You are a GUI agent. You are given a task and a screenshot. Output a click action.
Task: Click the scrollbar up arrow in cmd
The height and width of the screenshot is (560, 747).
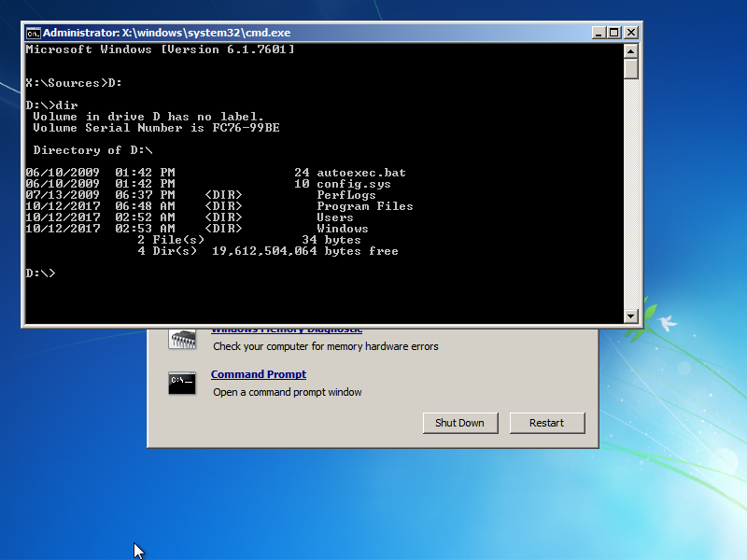631,51
